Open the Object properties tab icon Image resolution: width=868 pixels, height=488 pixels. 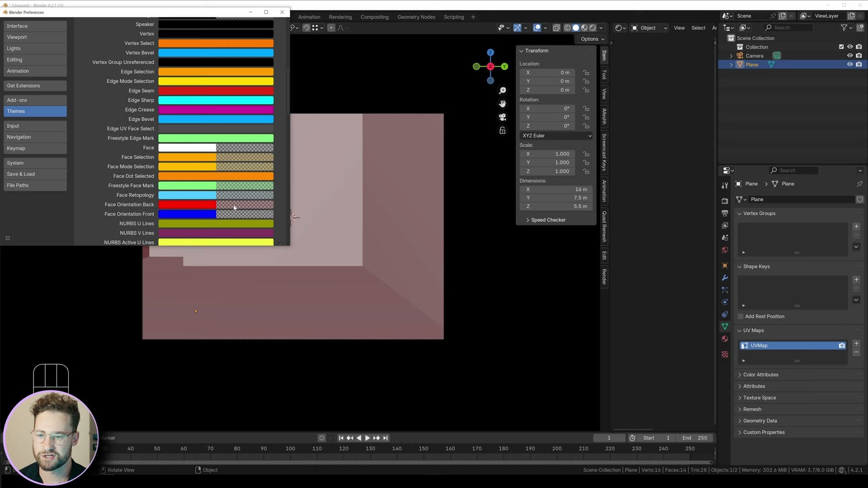725,265
